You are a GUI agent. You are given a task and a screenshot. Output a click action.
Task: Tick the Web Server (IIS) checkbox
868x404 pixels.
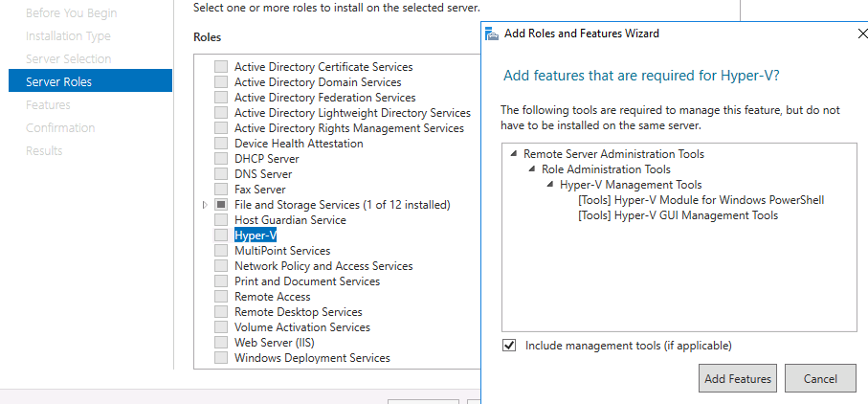coord(221,342)
